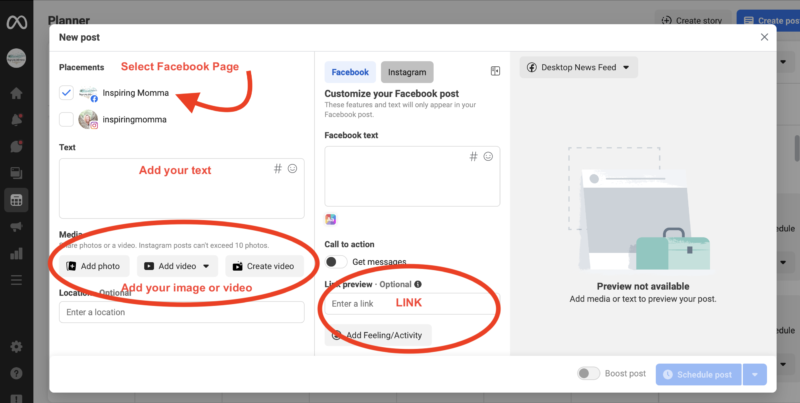800x403 pixels.
Task: Focus the Facebook text area
Action: tap(412, 177)
